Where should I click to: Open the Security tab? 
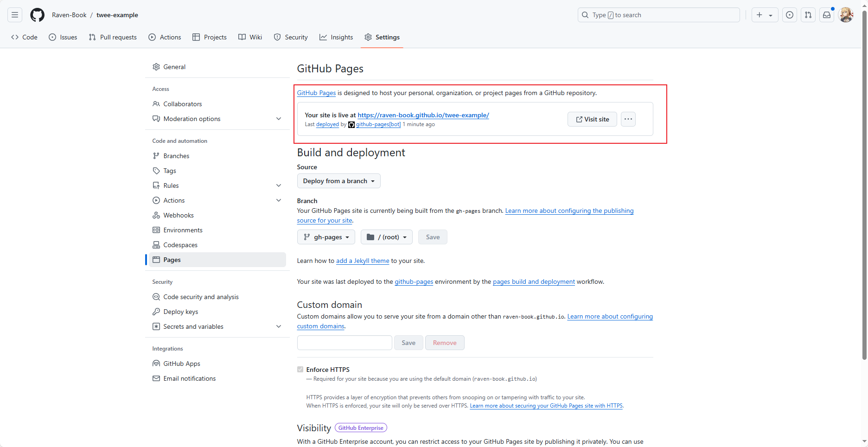click(291, 37)
